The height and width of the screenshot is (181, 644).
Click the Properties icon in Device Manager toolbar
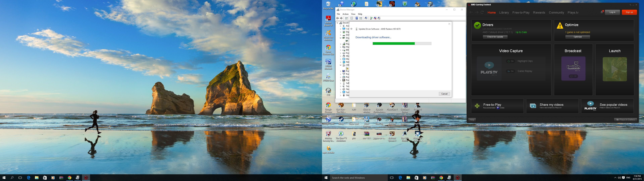point(352,18)
